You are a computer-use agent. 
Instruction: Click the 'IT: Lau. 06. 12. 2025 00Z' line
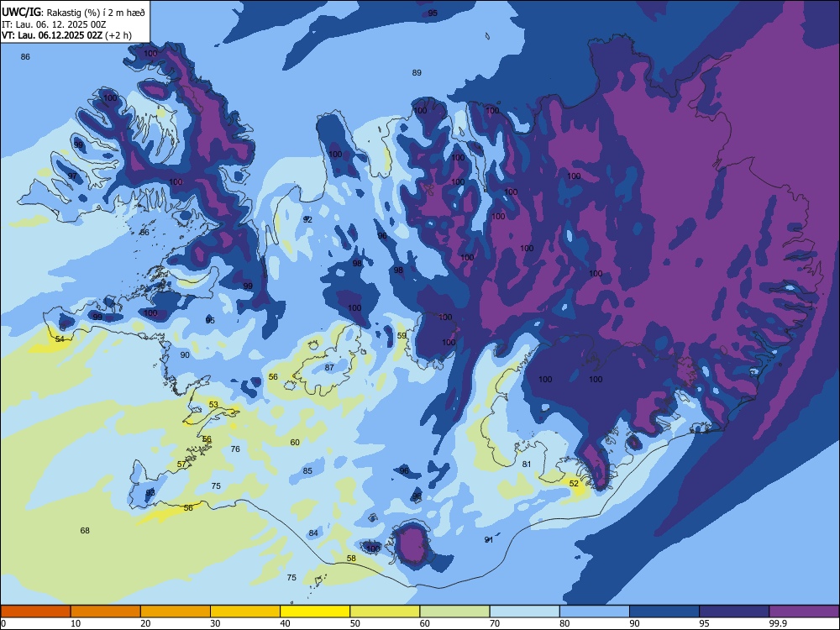click(x=54, y=24)
